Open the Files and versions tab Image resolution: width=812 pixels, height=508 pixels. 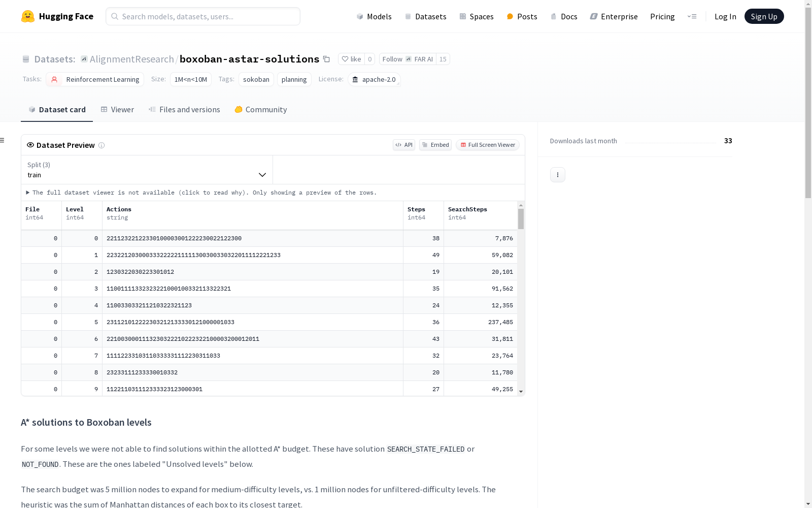(184, 110)
